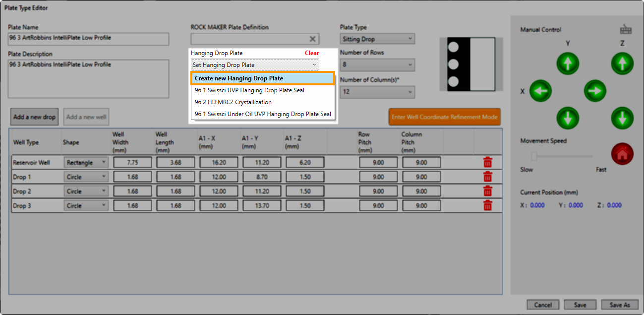Open the Plate Type dropdown
This screenshot has height=315, width=644.
[377, 39]
